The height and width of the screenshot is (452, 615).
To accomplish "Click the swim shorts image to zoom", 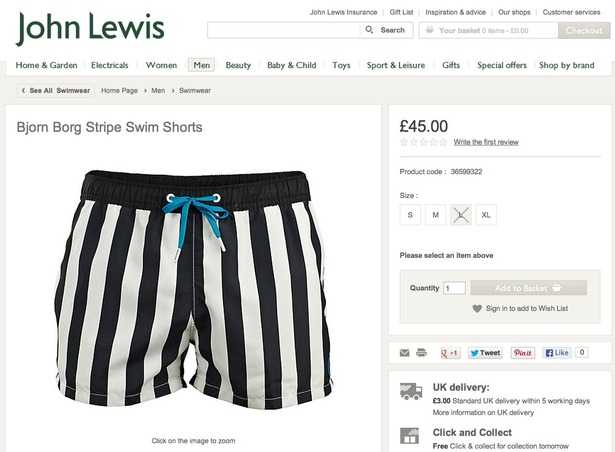I will click(x=194, y=290).
